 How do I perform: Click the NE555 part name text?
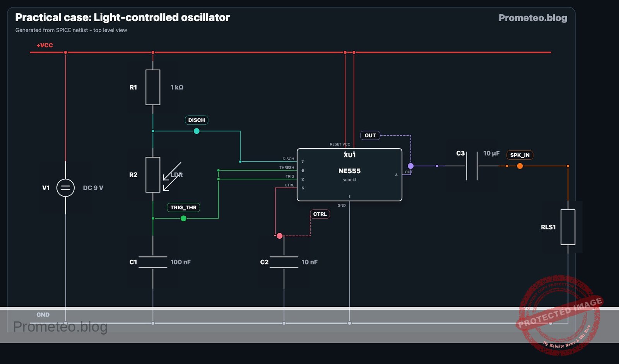pos(349,171)
